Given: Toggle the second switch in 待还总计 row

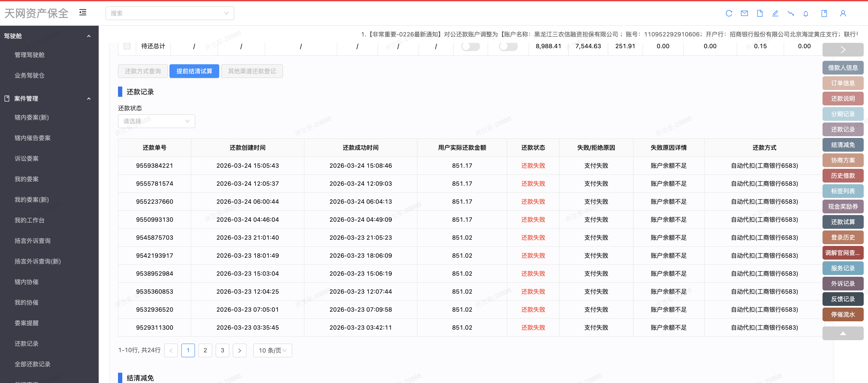Looking at the screenshot, I should pyautogui.click(x=508, y=46).
